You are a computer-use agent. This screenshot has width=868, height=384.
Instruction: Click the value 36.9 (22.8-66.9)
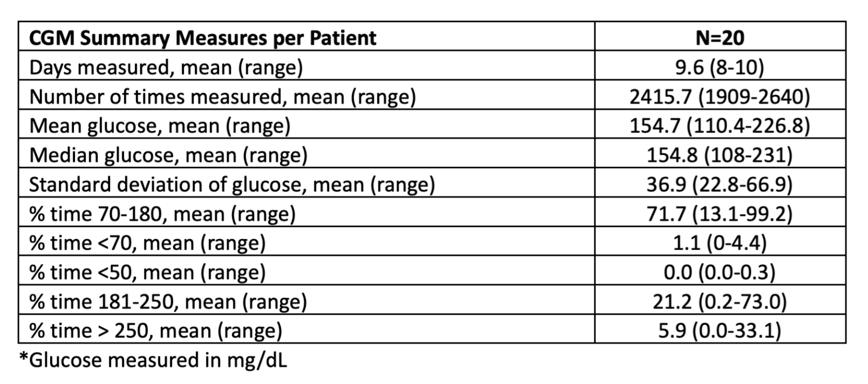pyautogui.click(x=720, y=184)
